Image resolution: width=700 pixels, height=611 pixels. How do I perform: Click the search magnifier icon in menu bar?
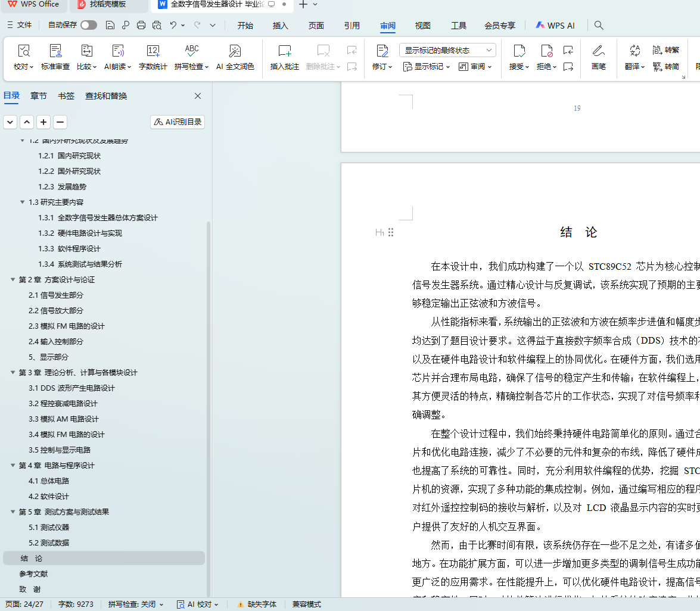coord(599,26)
